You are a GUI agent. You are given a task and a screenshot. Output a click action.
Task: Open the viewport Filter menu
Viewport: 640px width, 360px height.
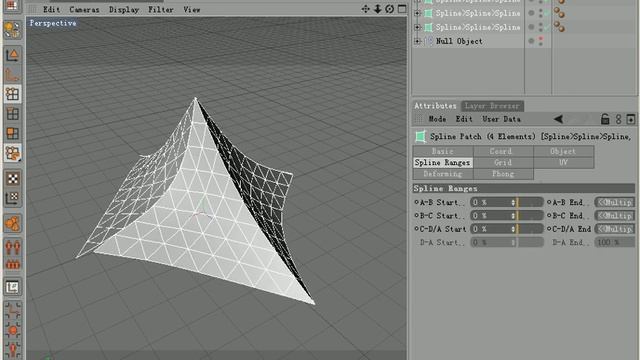point(161,9)
